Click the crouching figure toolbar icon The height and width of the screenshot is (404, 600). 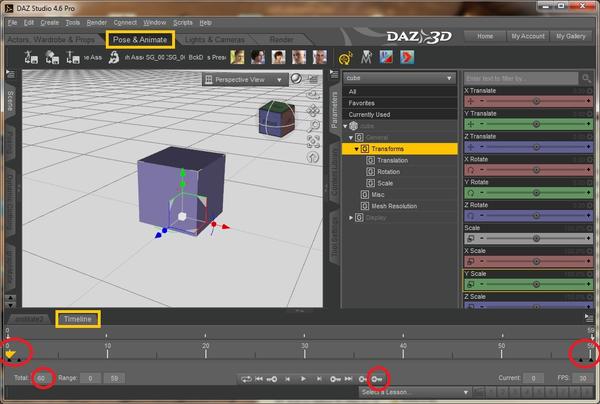pos(114,57)
